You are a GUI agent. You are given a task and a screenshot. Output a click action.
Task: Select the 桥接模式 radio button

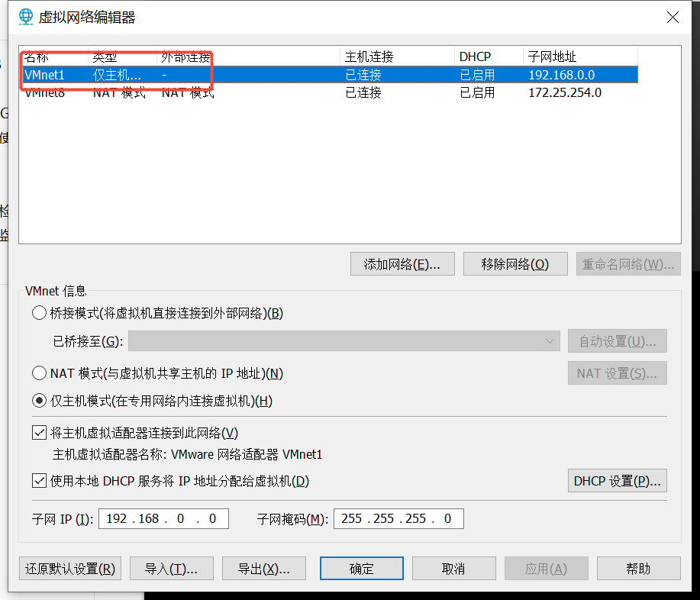39,313
